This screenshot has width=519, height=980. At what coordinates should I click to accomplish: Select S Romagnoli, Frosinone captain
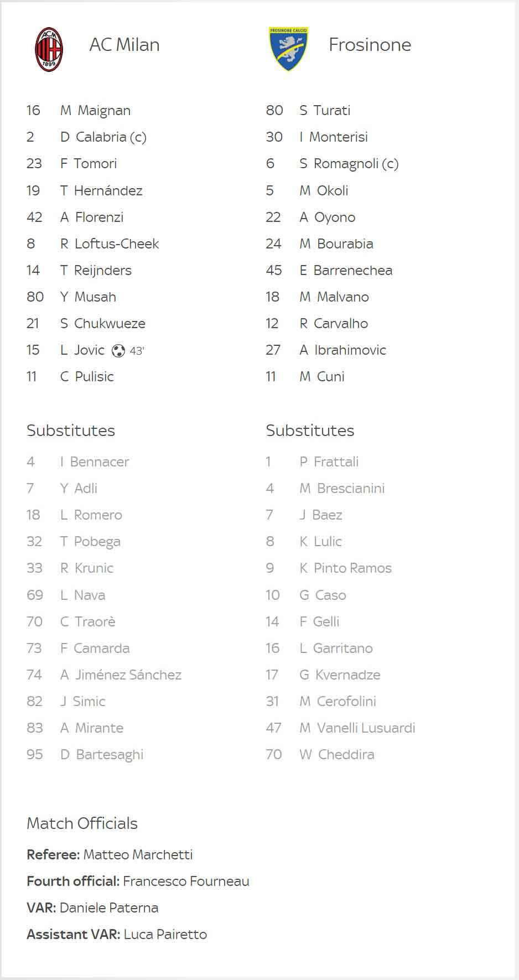click(349, 164)
